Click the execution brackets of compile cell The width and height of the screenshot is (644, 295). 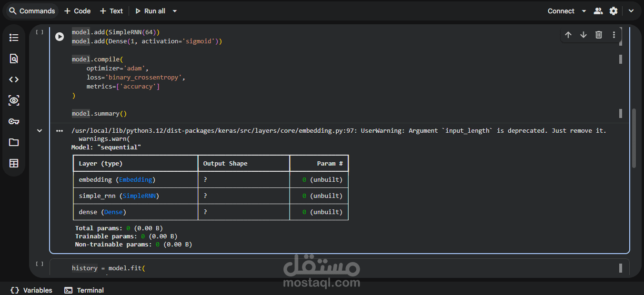pos(40,32)
